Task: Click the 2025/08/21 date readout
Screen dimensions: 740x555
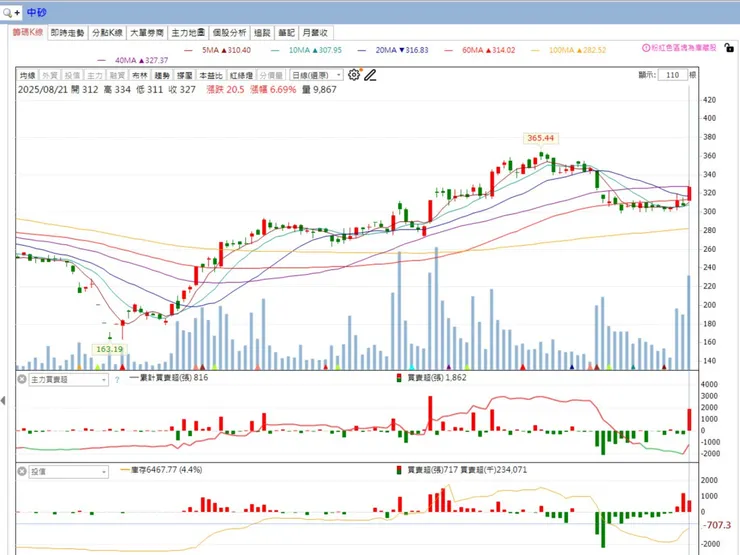Action: click(43, 90)
